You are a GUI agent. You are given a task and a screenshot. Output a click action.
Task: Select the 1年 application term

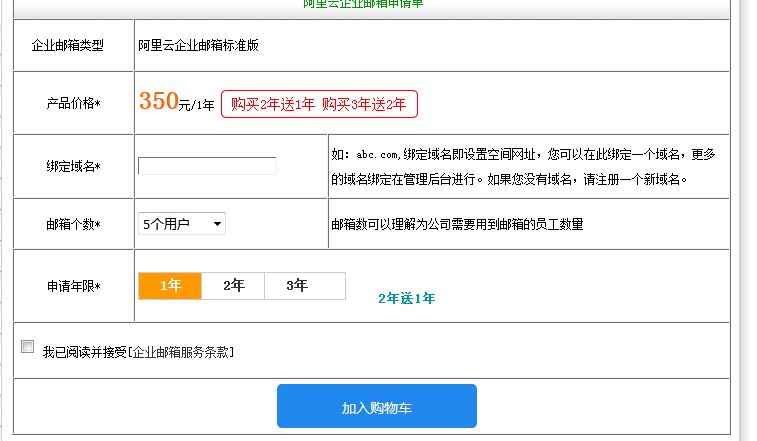(x=170, y=285)
